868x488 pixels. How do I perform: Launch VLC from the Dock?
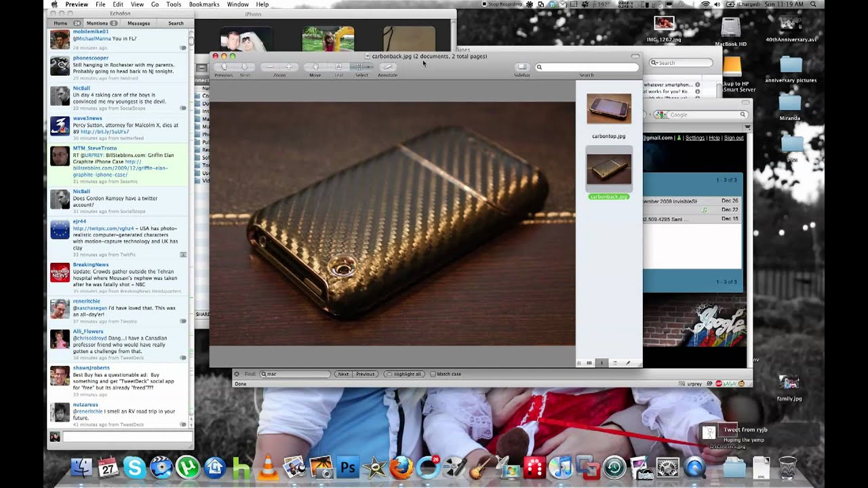(x=269, y=468)
